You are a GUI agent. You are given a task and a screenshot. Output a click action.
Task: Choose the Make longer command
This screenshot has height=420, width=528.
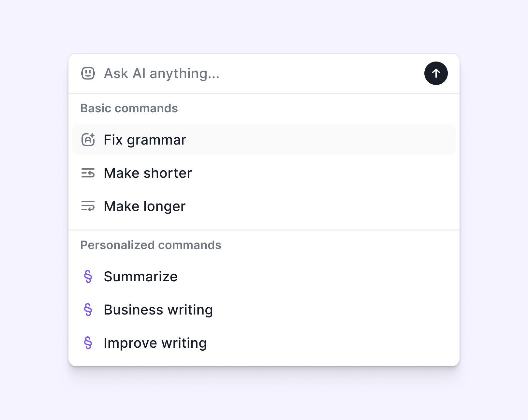tap(144, 206)
